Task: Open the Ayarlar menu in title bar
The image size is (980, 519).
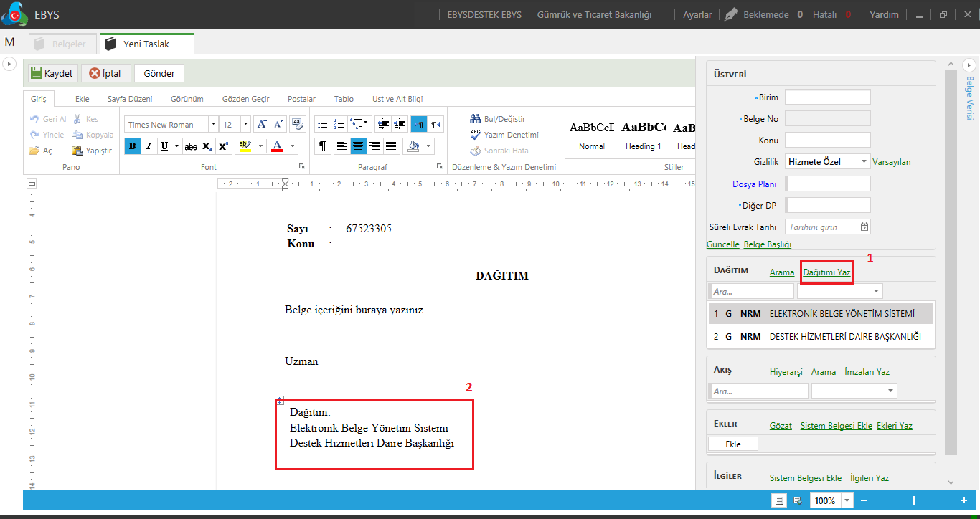Action: (x=697, y=14)
